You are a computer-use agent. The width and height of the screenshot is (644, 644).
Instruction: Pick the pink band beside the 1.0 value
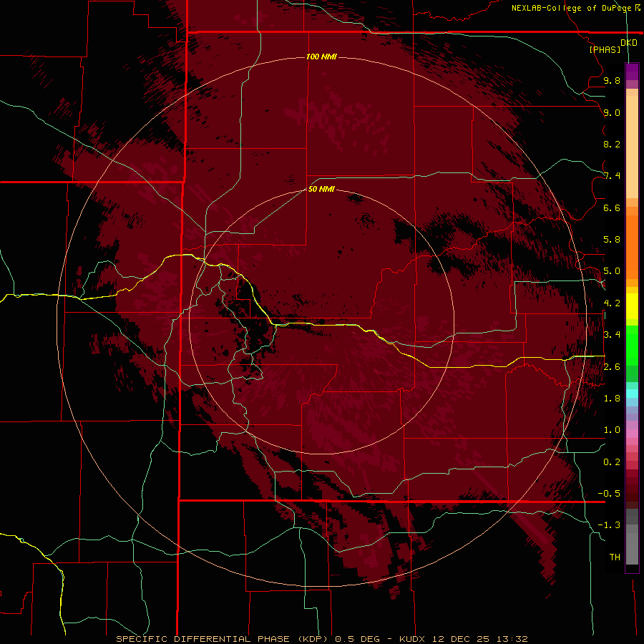pyautogui.click(x=632, y=433)
